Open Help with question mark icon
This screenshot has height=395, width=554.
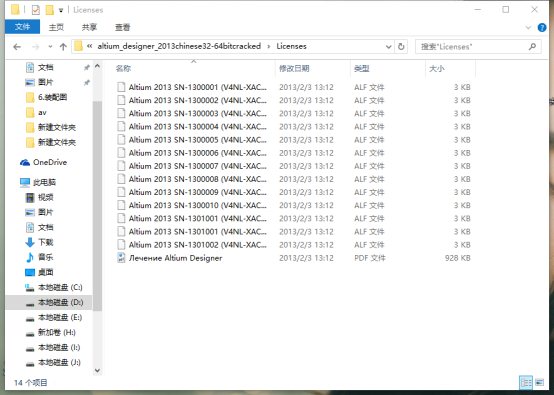pyautogui.click(x=542, y=28)
